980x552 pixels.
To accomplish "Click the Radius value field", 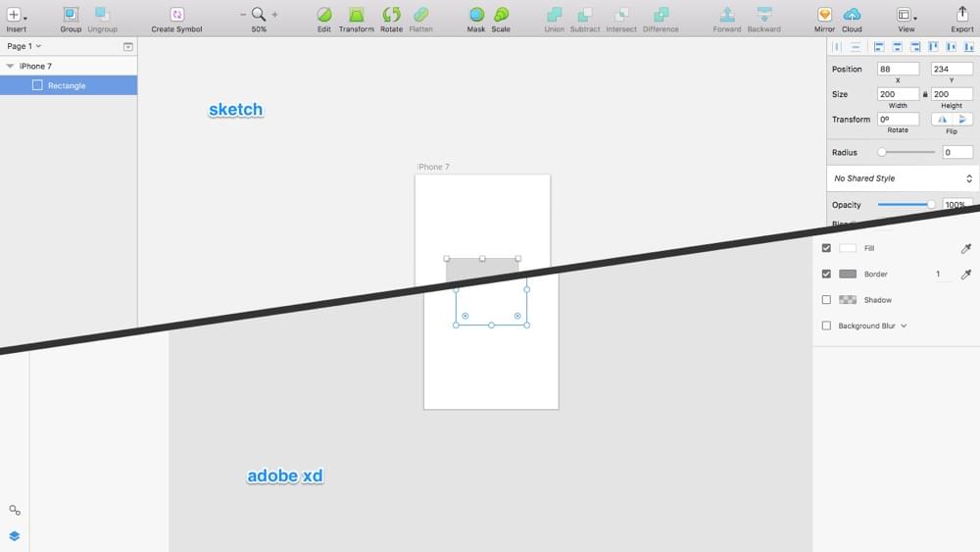I will click(x=957, y=152).
